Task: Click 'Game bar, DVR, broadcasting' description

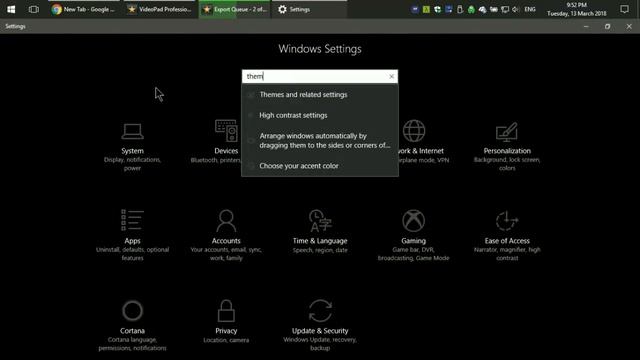Action: (x=413, y=254)
